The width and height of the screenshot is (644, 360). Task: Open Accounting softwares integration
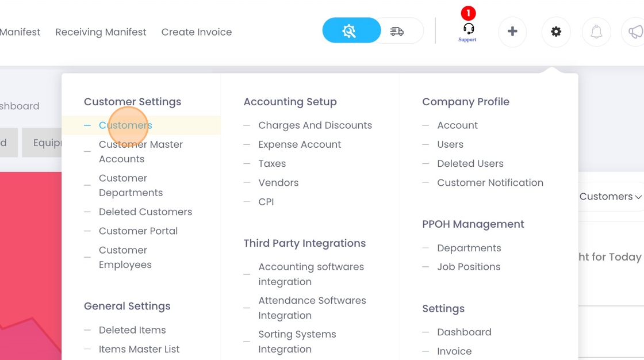pyautogui.click(x=311, y=274)
